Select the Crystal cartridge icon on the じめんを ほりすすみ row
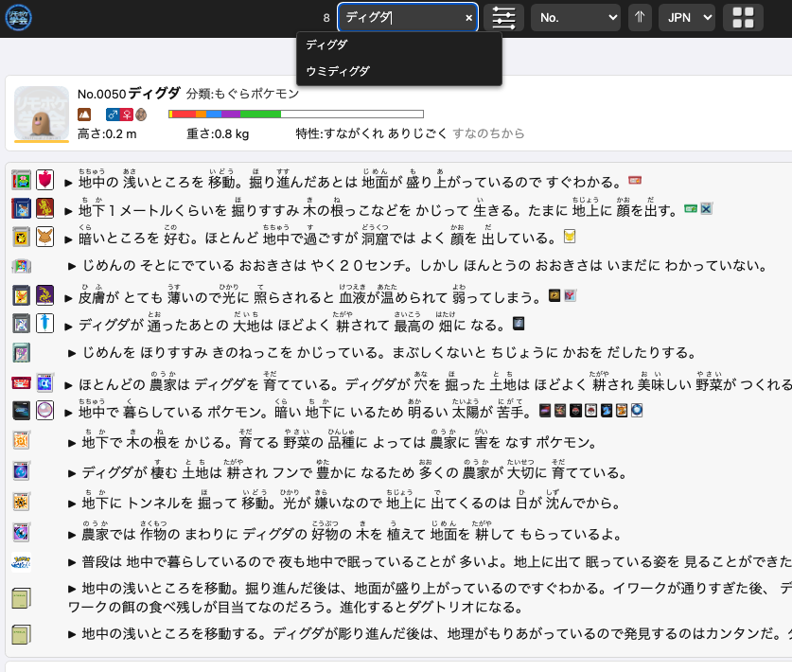Viewport: 792px width, 672px height. [21, 352]
